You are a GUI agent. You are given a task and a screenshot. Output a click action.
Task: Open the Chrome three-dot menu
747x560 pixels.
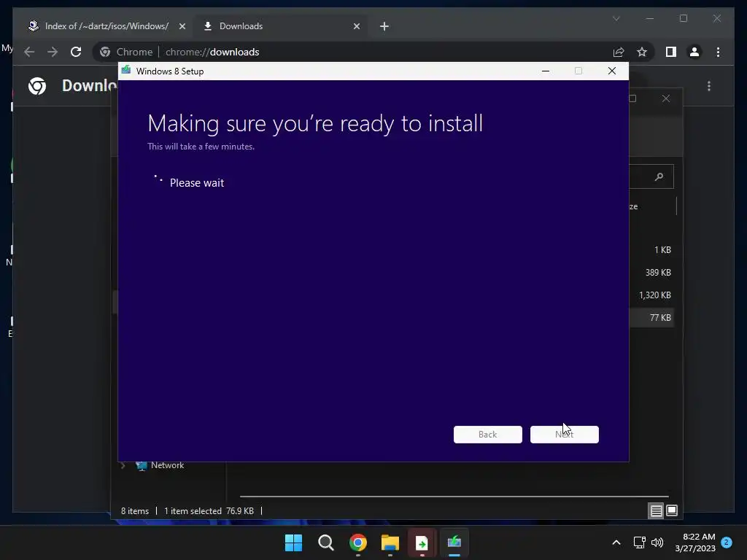click(x=718, y=52)
